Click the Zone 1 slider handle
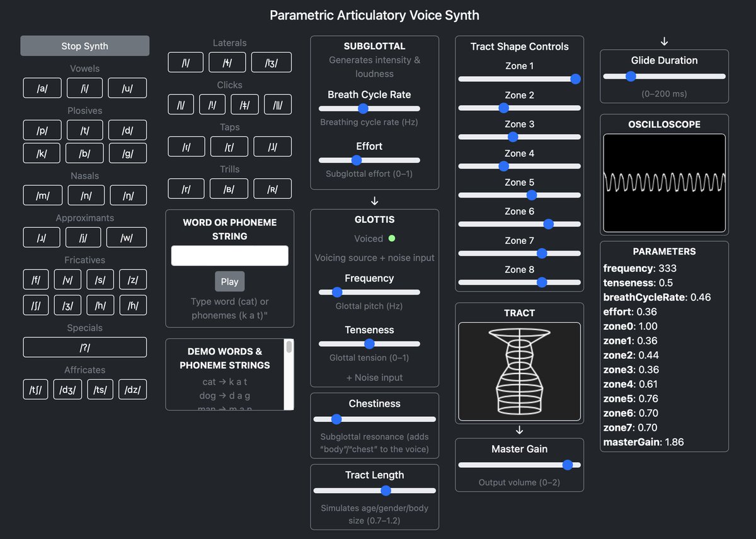 (x=575, y=79)
